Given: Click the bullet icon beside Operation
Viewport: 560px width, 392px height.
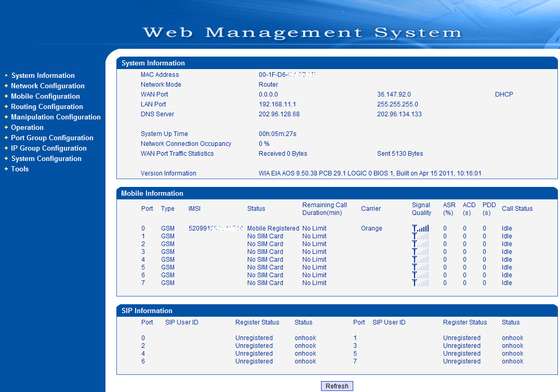Looking at the screenshot, I should click(x=6, y=127).
